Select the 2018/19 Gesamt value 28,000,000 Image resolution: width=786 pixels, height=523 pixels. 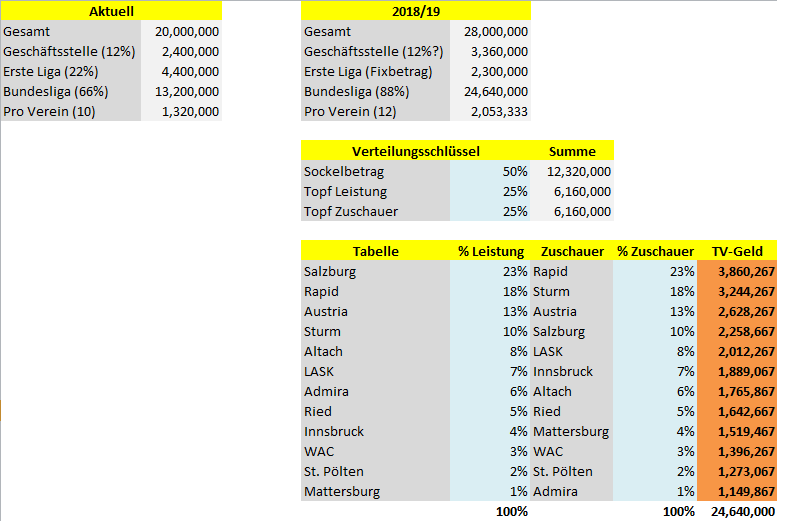[x=490, y=31]
